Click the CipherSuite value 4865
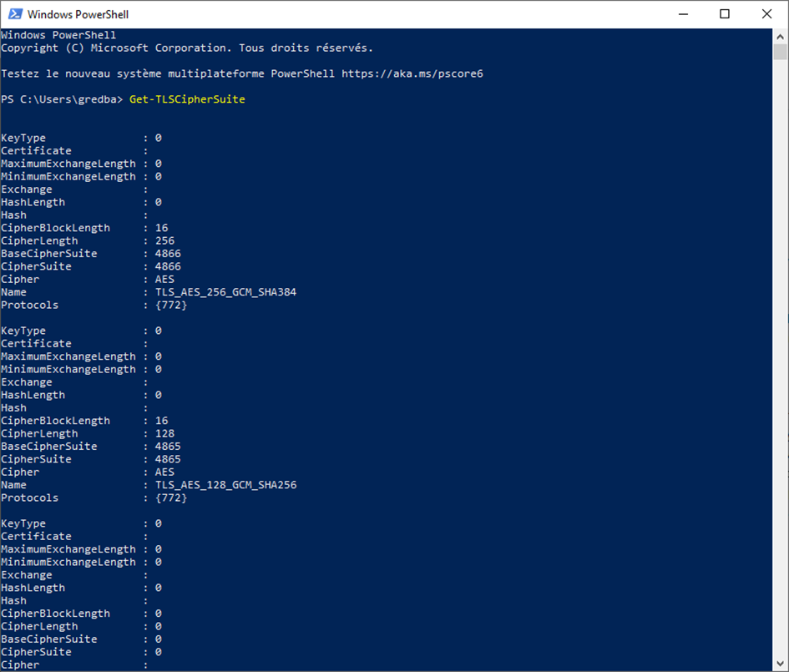 168,459
